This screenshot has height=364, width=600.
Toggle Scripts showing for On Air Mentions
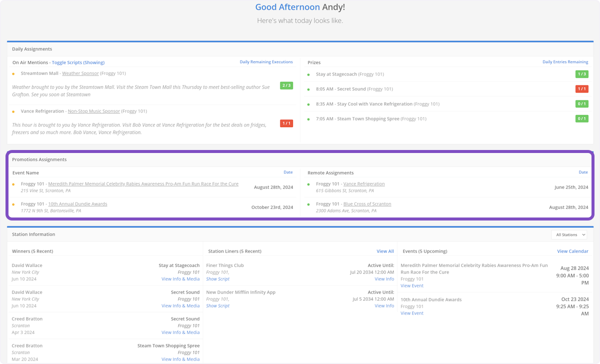click(x=78, y=62)
